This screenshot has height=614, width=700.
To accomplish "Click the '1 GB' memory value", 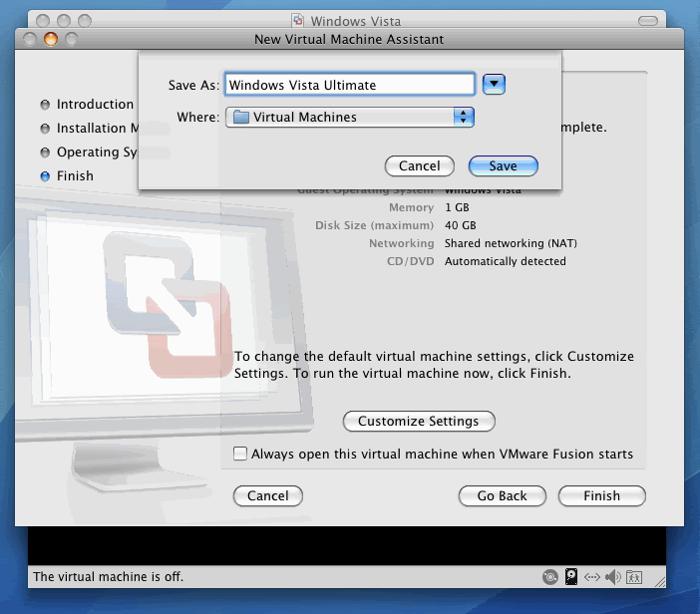I will 457,207.
